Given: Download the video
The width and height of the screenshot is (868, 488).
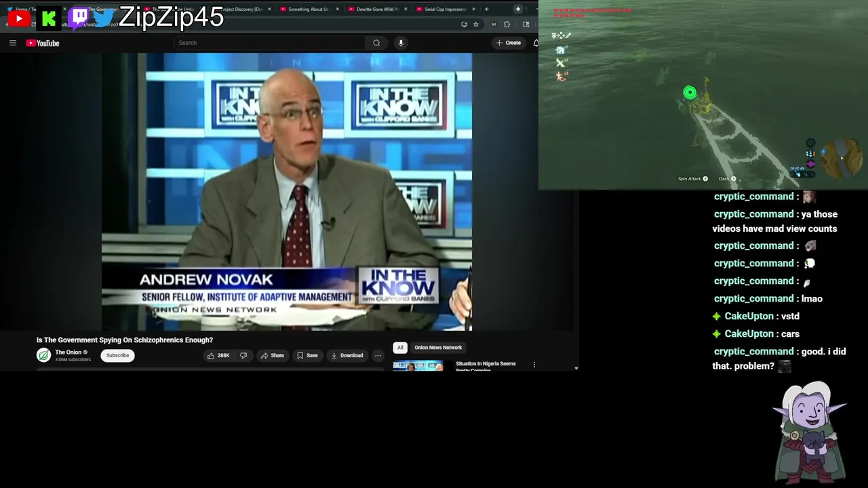Looking at the screenshot, I should [347, 355].
